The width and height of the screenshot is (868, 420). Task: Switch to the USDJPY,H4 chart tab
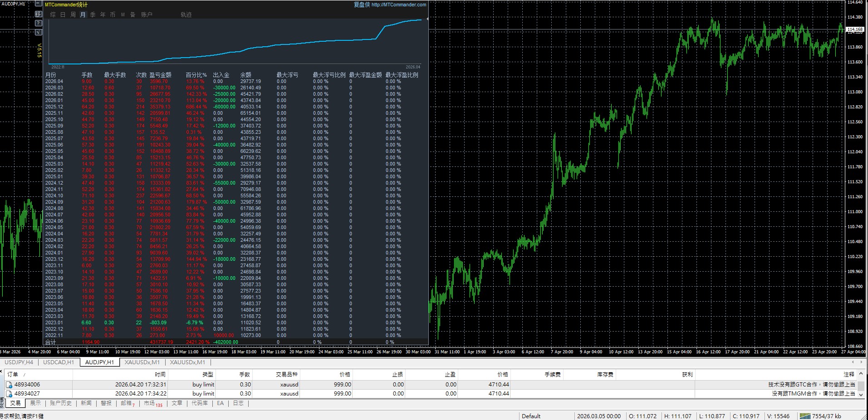point(19,362)
